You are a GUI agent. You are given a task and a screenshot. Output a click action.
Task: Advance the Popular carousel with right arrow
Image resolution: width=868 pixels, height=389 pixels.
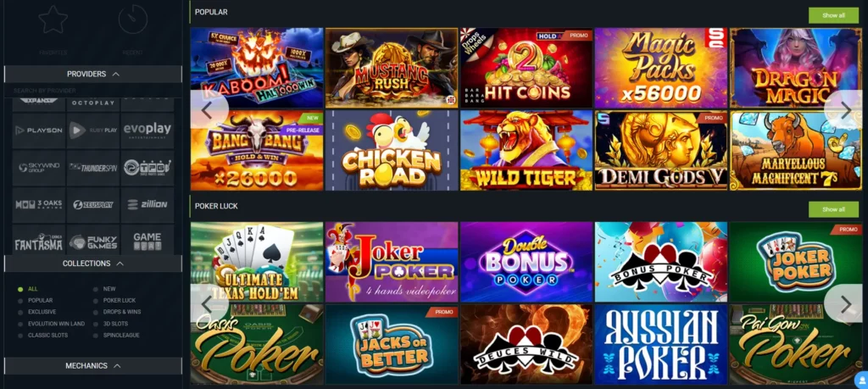[845, 109]
